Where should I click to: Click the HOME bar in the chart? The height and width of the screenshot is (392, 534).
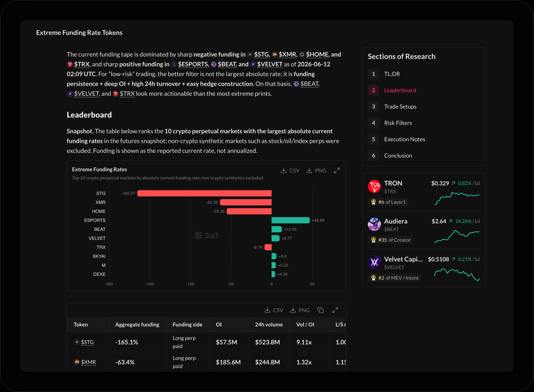click(x=249, y=211)
